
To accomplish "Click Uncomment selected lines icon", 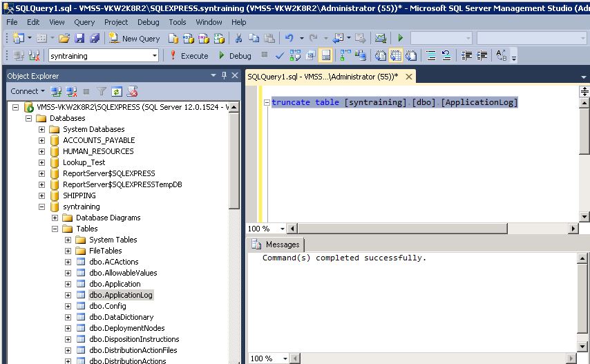I will coord(446,56).
